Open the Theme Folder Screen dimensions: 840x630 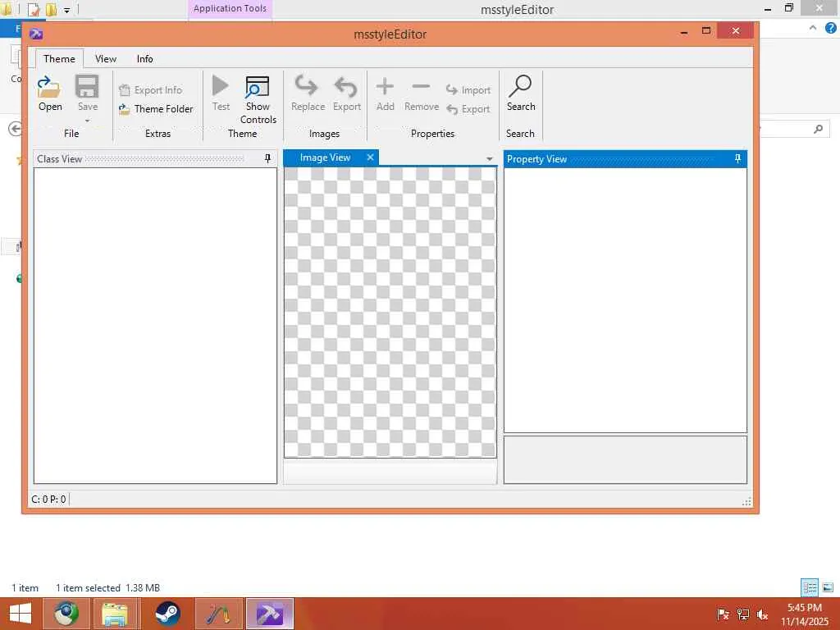pos(156,109)
